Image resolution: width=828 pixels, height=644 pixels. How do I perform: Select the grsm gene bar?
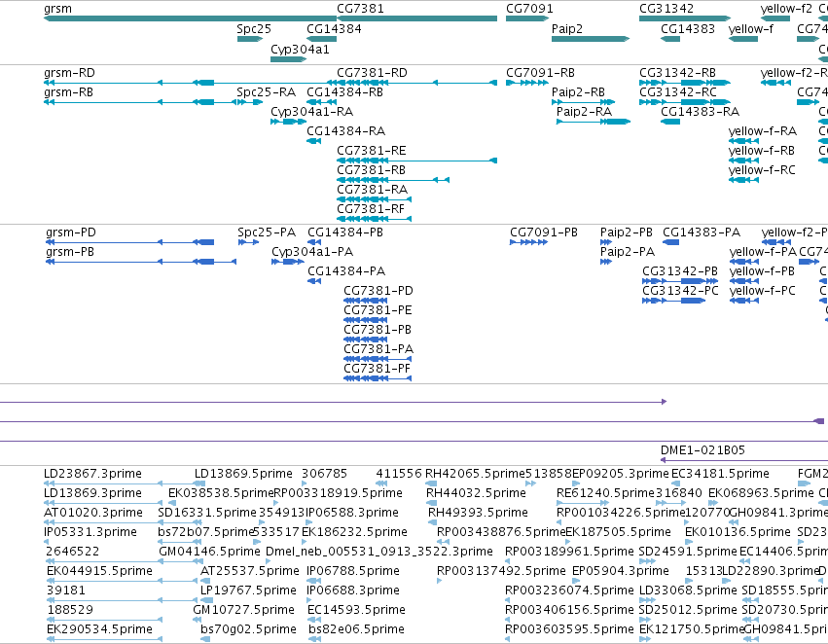pyautogui.click(x=190, y=18)
